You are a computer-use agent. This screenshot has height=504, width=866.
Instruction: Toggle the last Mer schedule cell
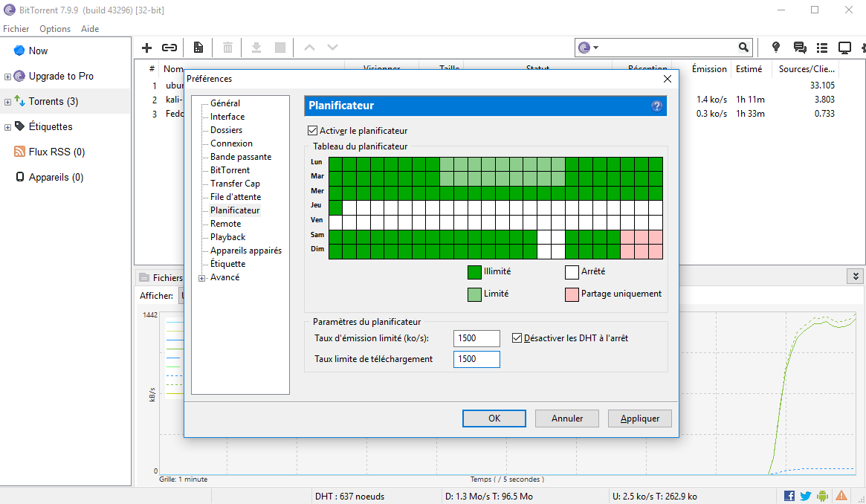click(656, 193)
